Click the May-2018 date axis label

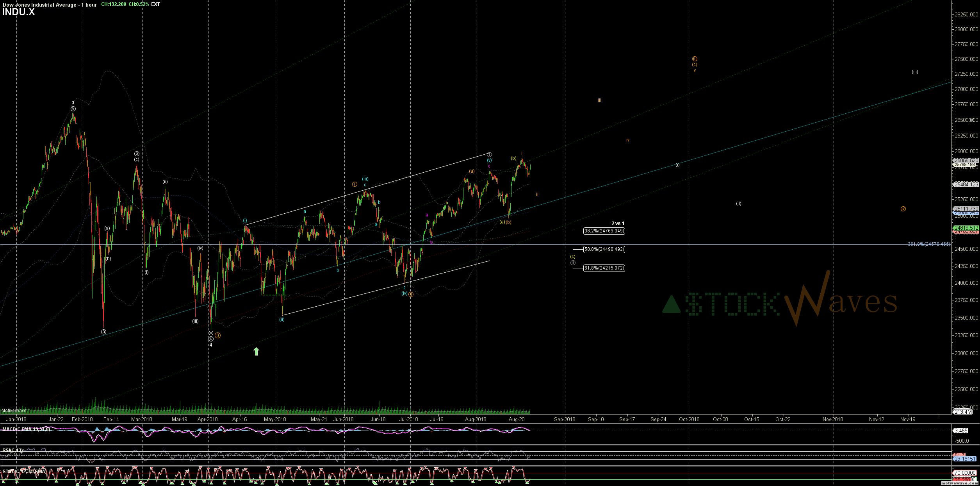tap(275, 419)
